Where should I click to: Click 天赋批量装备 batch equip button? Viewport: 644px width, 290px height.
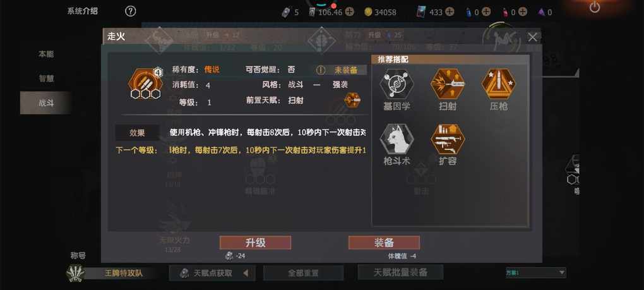click(x=400, y=272)
